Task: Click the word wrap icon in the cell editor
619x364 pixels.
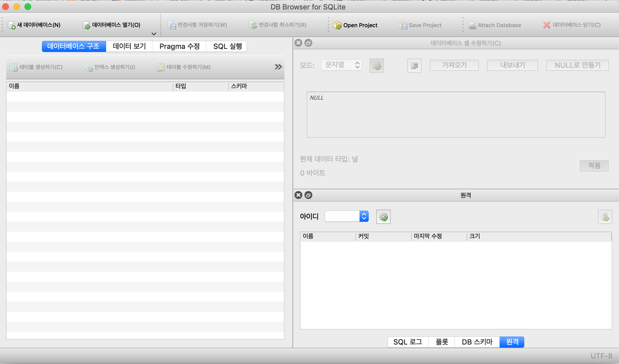Action: tap(414, 66)
